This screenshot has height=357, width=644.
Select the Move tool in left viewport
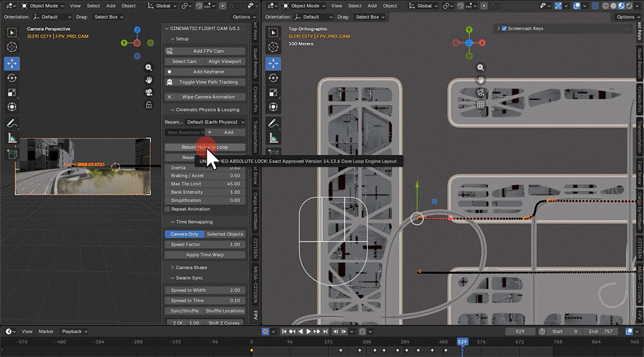[12, 63]
